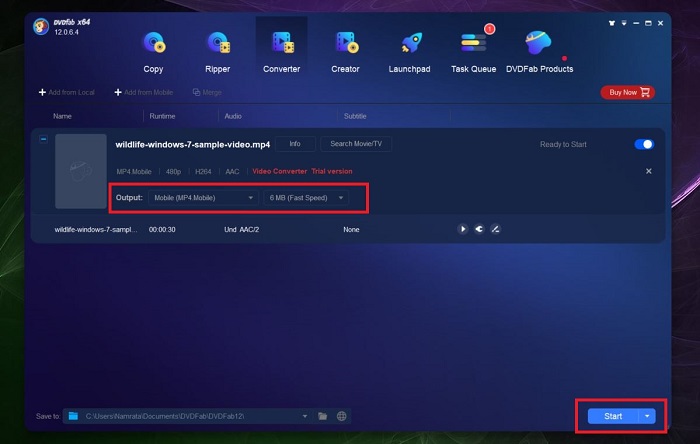Switch to the Ripper module
700x444 pixels.
tap(217, 52)
